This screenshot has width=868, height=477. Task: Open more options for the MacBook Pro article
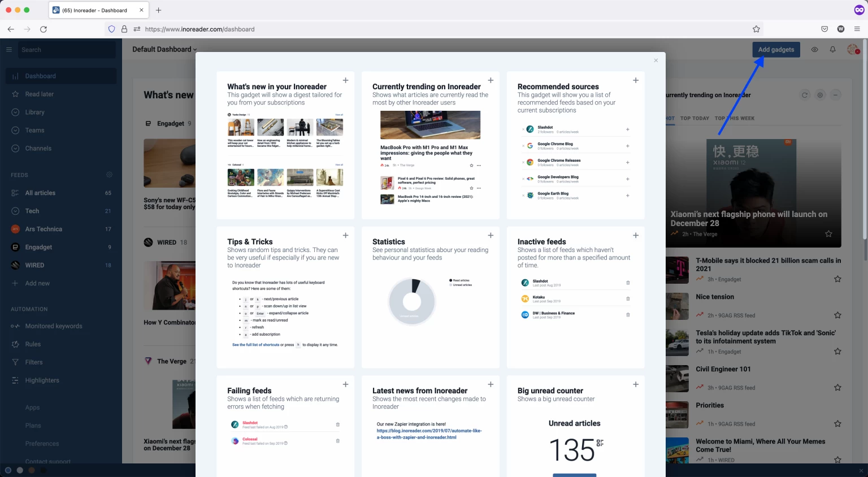tap(479, 165)
